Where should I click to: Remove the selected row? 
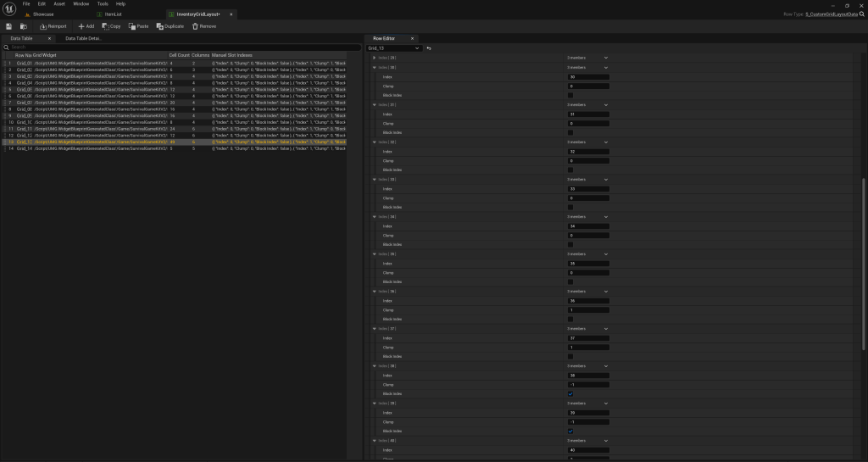(204, 26)
